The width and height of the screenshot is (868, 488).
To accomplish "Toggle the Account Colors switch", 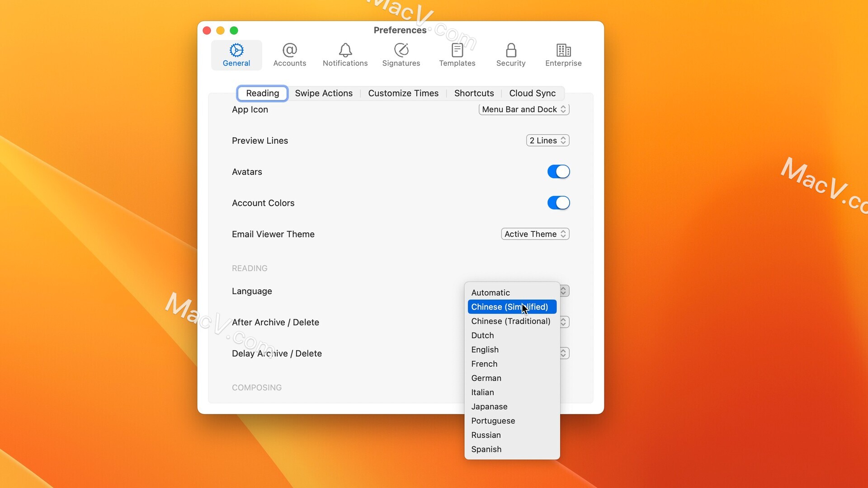I will [559, 203].
